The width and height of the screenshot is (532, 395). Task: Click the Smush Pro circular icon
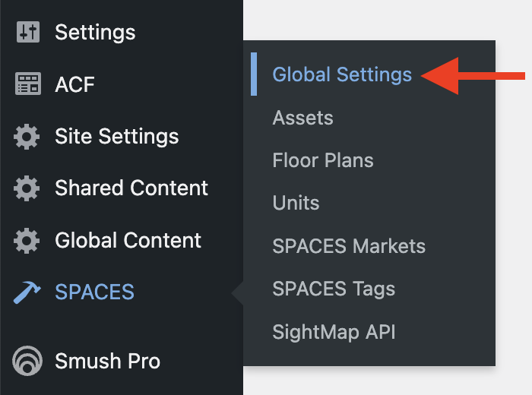[x=27, y=361]
